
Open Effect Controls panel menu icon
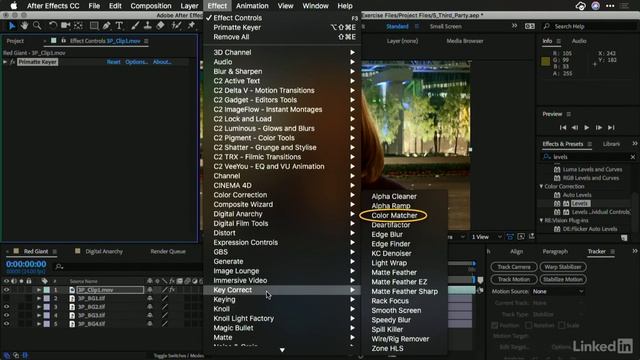coord(146,41)
